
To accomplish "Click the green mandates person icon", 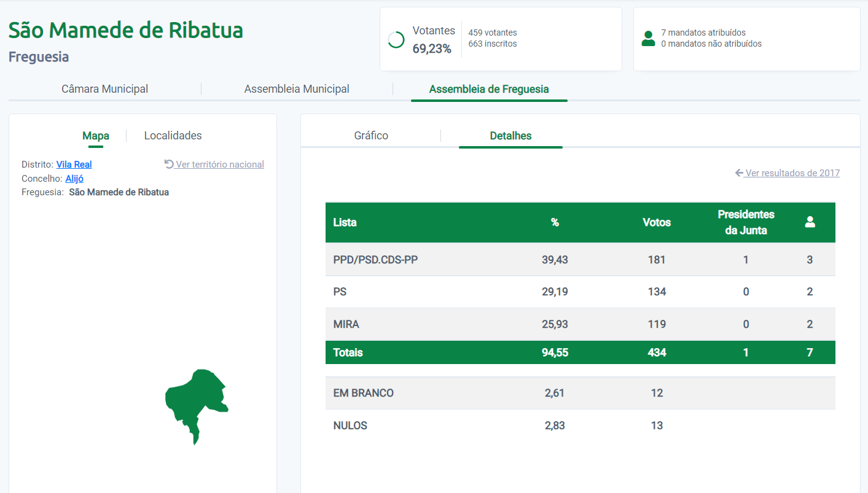I will 648,39.
